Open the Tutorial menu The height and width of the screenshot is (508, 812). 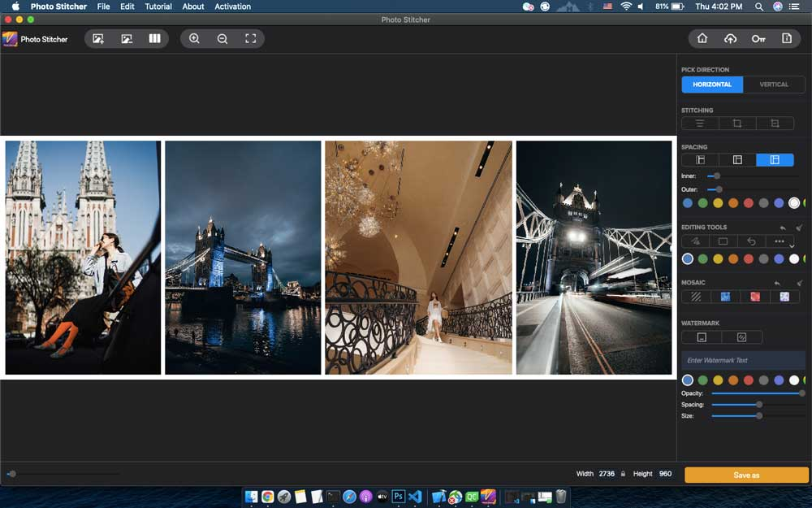[158, 7]
